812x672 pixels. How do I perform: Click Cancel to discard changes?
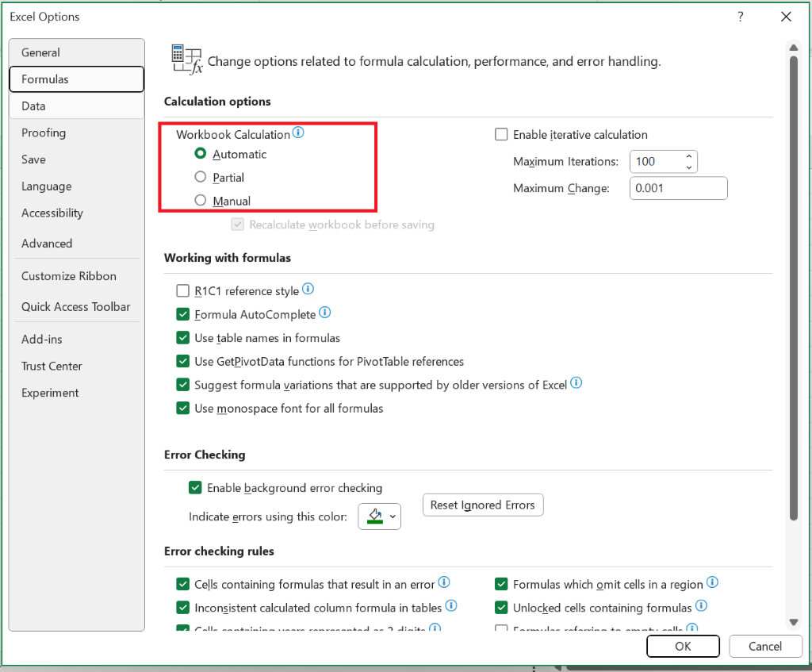(765, 646)
